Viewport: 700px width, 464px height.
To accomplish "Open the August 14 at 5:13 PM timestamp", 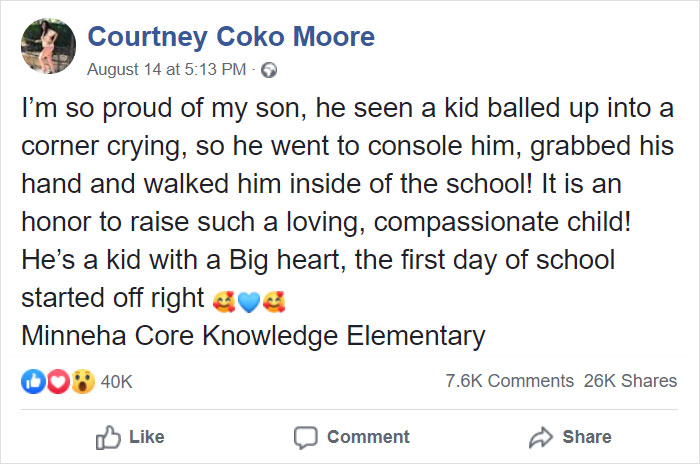I will [167, 70].
